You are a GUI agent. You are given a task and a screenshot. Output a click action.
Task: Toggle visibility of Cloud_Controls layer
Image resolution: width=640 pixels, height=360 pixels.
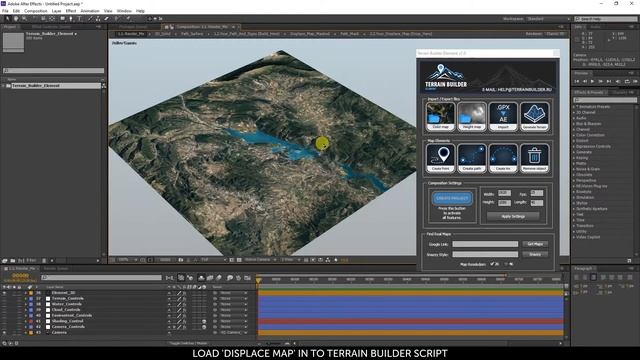point(4,310)
